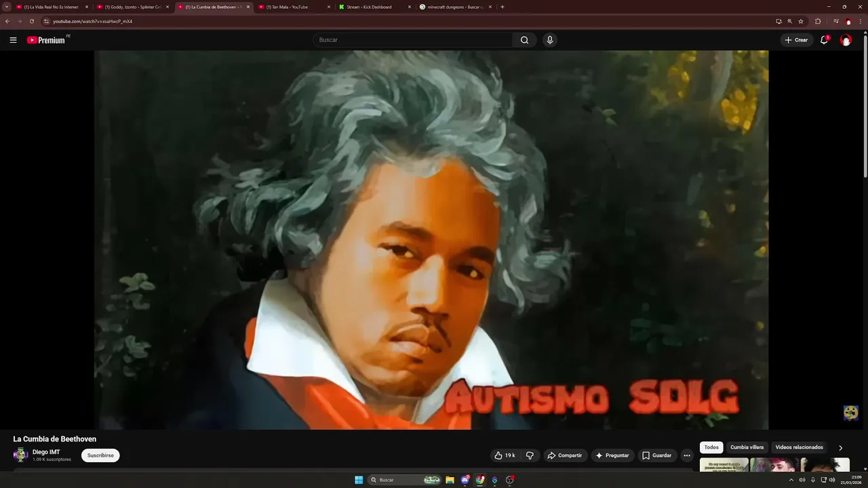The width and height of the screenshot is (868, 488).
Task: Open browser extensions puzzle icon
Action: pos(818,21)
